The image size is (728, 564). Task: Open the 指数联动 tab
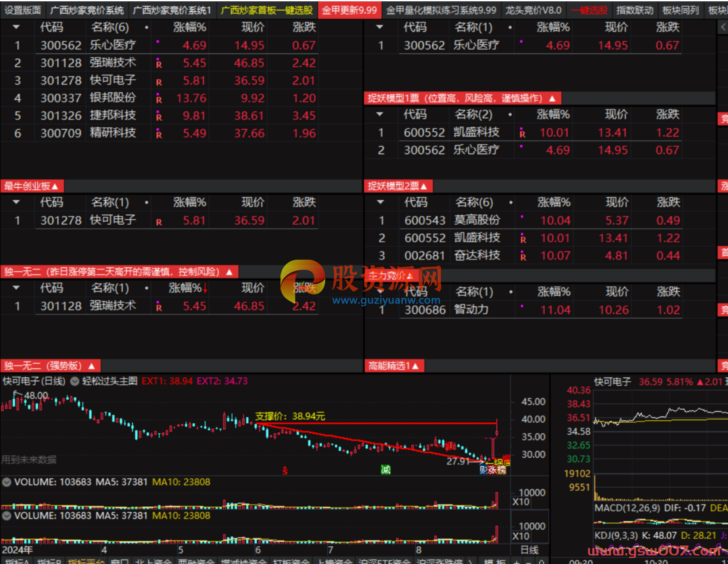tap(635, 9)
